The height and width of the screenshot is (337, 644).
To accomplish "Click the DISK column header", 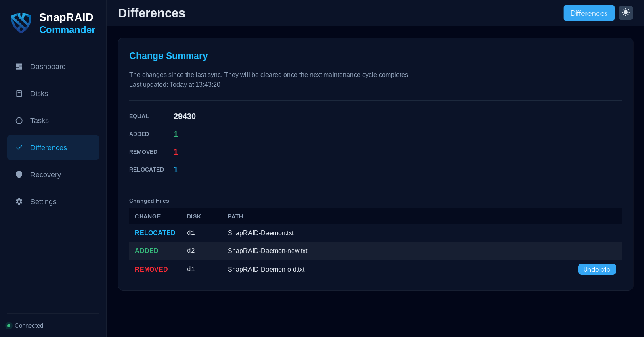I will [x=194, y=216].
